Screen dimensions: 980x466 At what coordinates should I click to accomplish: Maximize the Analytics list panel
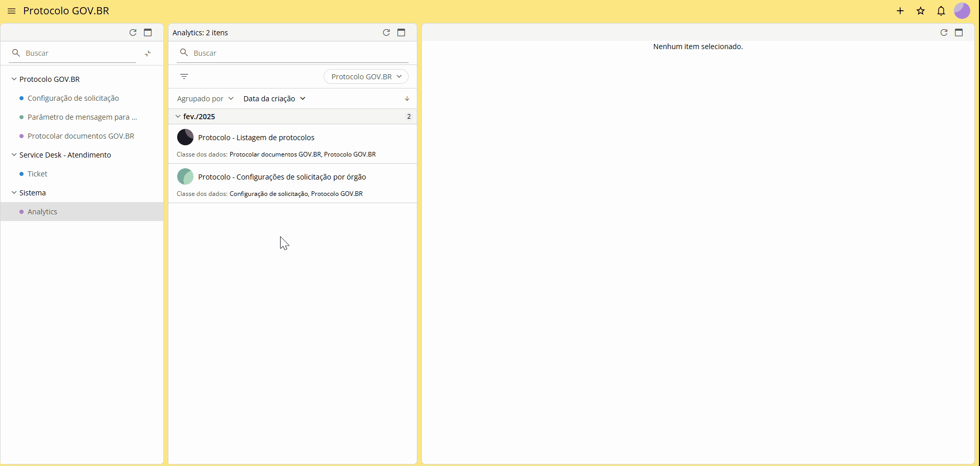(x=401, y=32)
